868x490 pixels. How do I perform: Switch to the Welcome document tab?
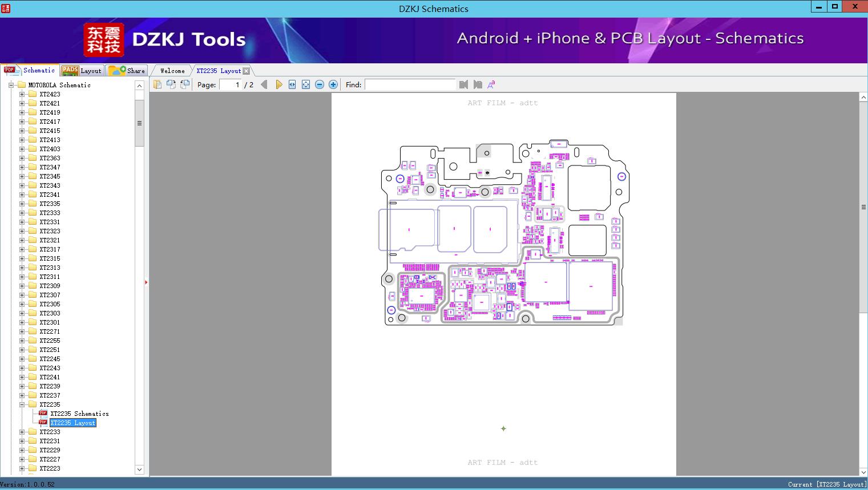pyautogui.click(x=172, y=71)
